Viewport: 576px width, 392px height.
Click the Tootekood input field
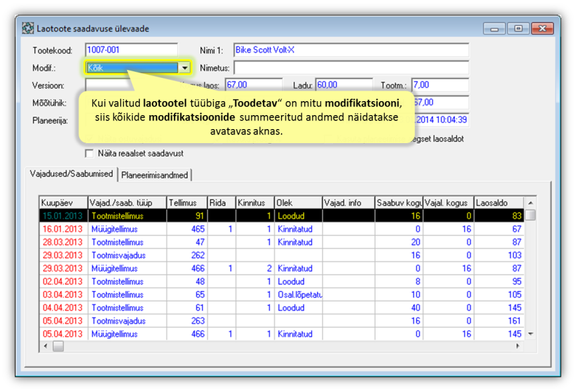[131, 50]
